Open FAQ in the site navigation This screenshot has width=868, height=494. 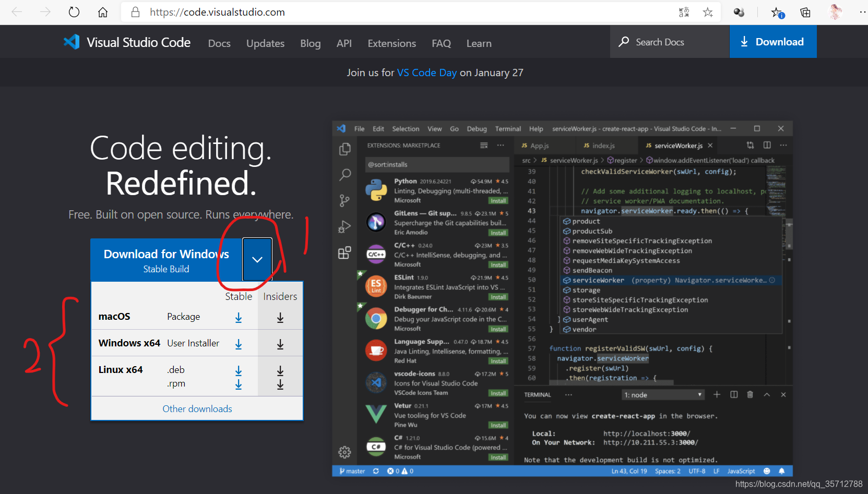pos(441,43)
